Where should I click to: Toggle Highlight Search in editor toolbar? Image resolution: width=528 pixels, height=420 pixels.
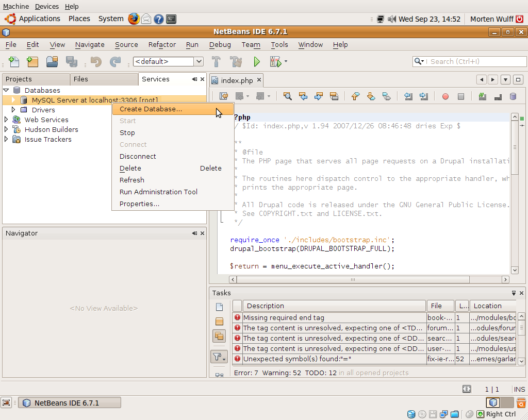pos(334,96)
